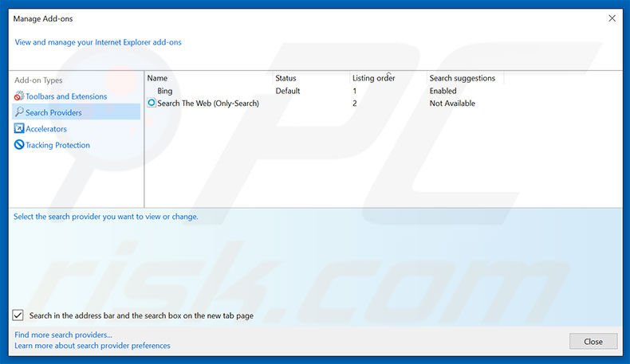Select Search The Web (Only-Search) provider
The width and height of the screenshot is (630, 364).
(x=208, y=103)
